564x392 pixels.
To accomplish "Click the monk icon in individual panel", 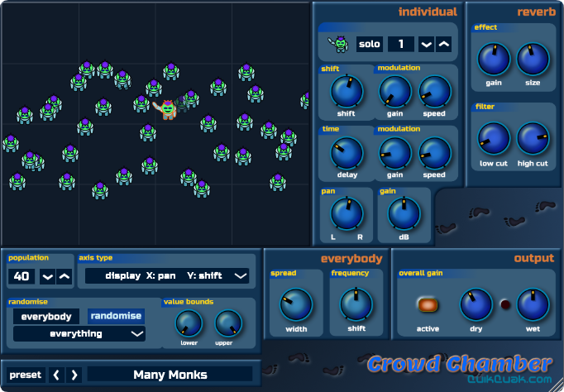I will (338, 44).
